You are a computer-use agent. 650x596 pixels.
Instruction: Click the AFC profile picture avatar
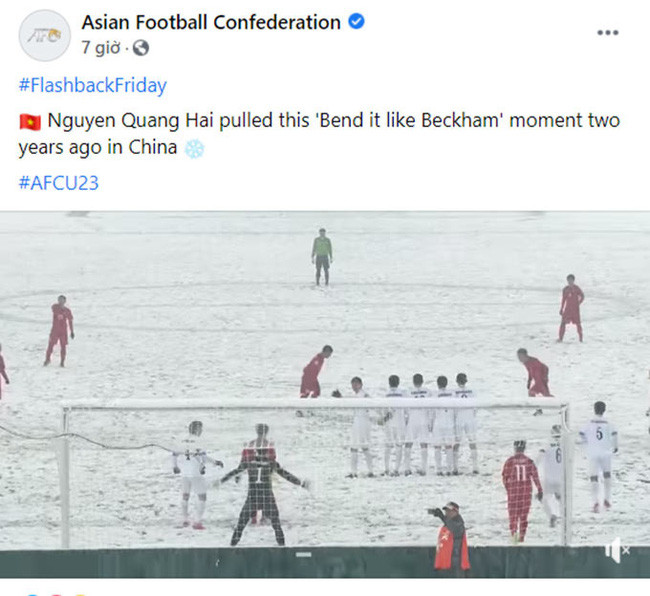(44, 35)
